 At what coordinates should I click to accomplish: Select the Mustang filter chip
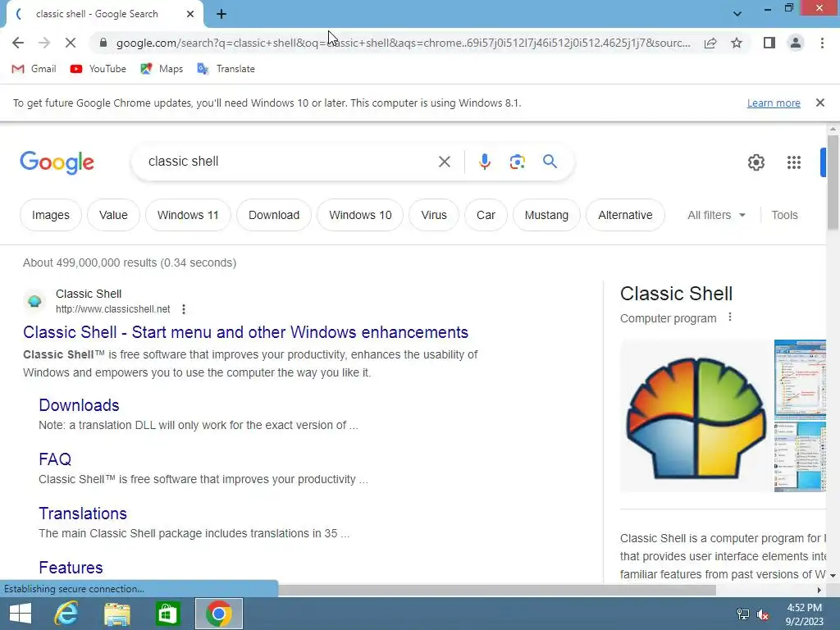point(546,215)
